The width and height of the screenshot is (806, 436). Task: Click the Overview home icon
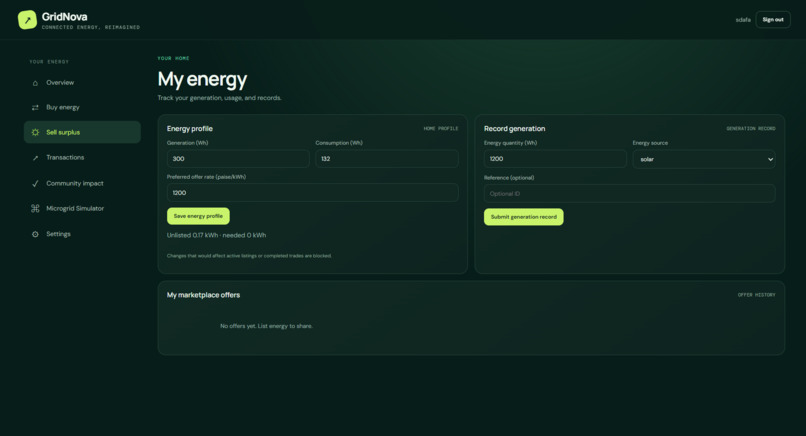coord(35,83)
